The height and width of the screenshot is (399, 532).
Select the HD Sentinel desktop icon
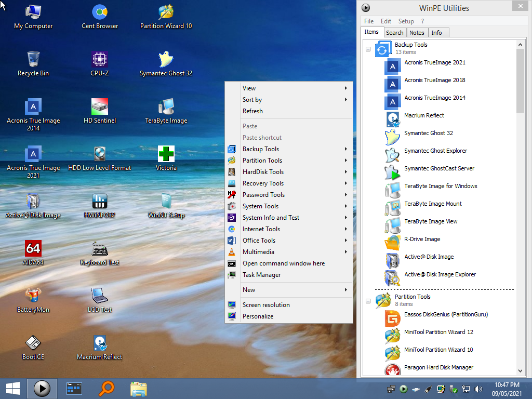click(x=100, y=111)
